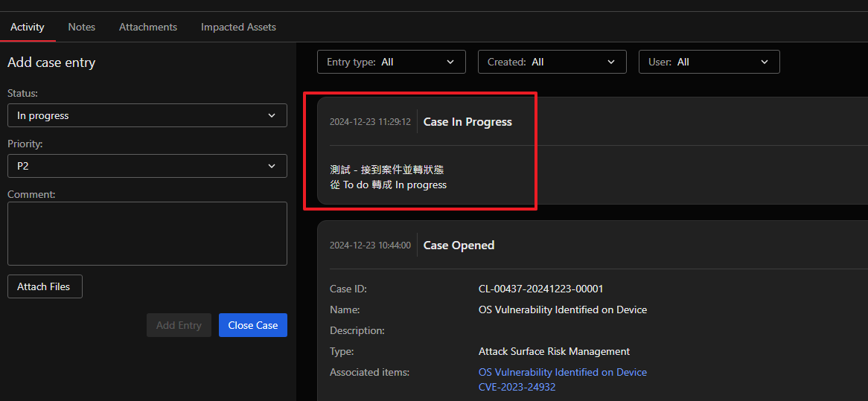The height and width of the screenshot is (401, 868).
Task: Open the User filter dropdown
Action: point(709,62)
